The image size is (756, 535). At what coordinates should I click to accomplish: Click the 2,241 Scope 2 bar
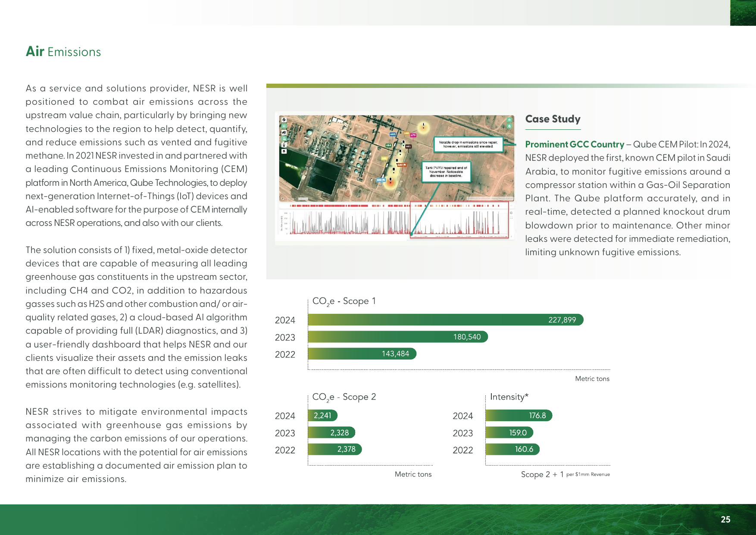(323, 416)
